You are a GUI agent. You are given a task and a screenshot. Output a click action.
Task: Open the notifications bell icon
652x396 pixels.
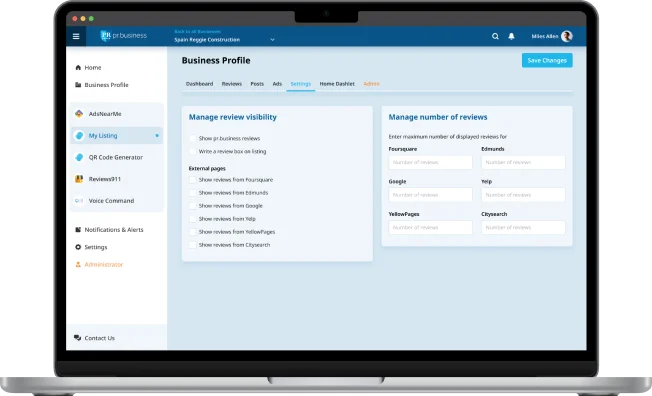511,36
